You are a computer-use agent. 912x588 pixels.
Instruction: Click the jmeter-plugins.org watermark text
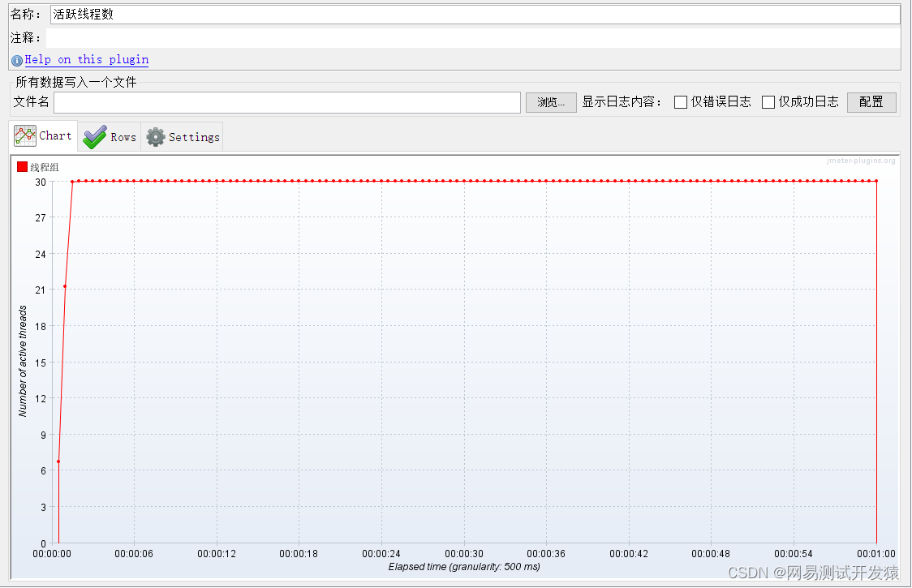[x=861, y=161]
